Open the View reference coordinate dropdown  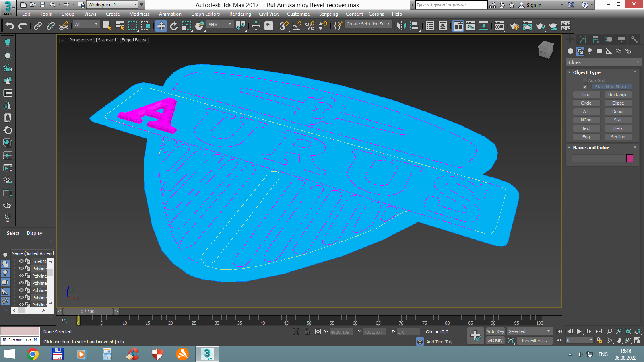(x=220, y=24)
